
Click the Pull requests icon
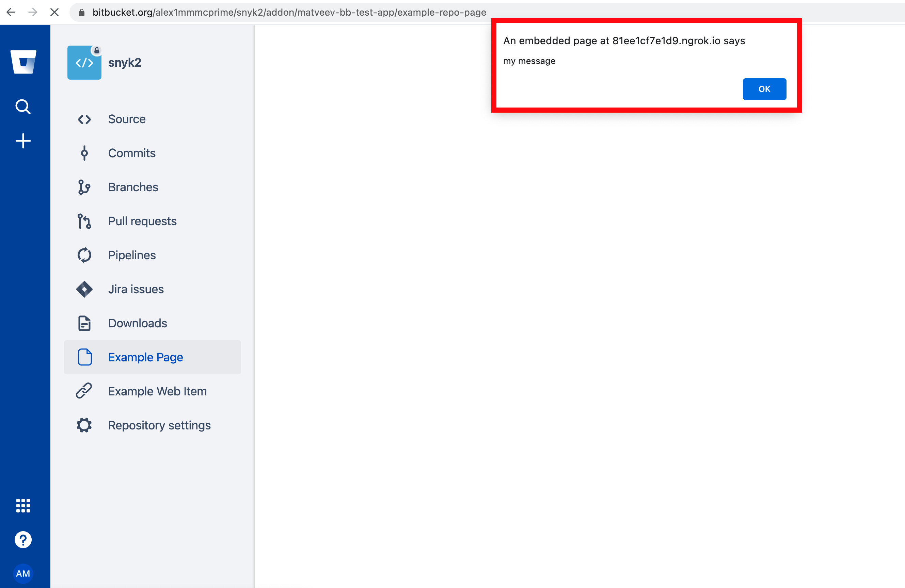pyautogui.click(x=84, y=221)
